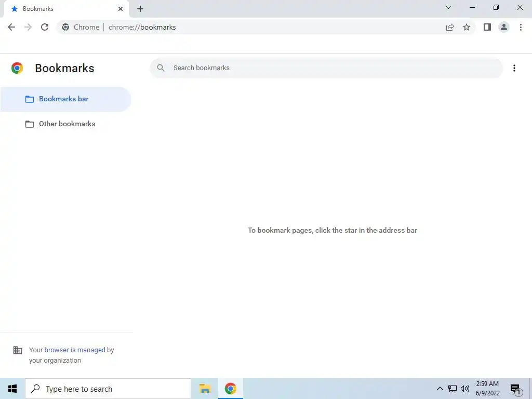Open the profile avatar menu
Viewport: 532px width, 399px height.
(x=504, y=27)
